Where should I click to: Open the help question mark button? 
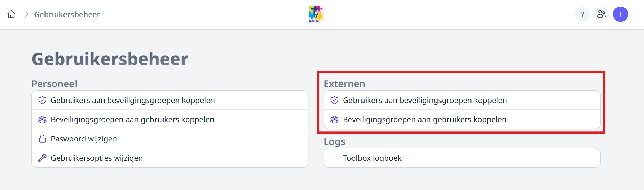(x=582, y=14)
